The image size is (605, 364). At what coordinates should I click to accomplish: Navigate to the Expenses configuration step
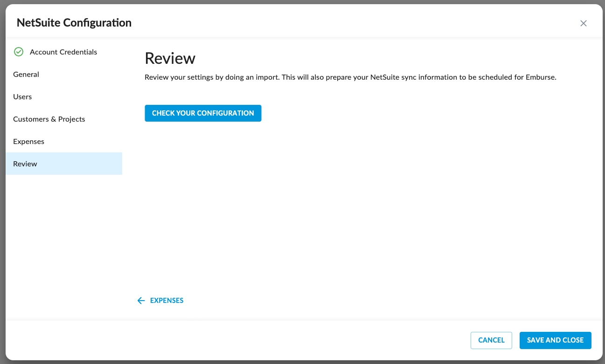tap(28, 141)
